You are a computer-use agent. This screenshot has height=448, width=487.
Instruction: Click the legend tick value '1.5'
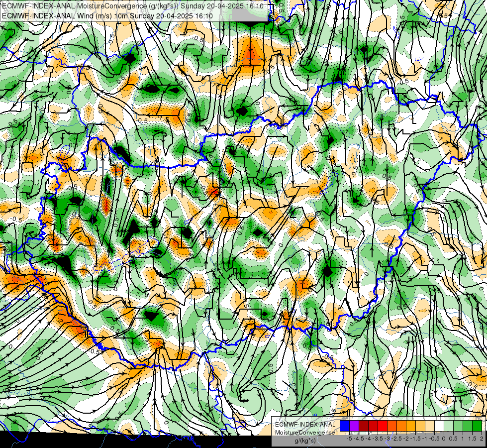472,439
